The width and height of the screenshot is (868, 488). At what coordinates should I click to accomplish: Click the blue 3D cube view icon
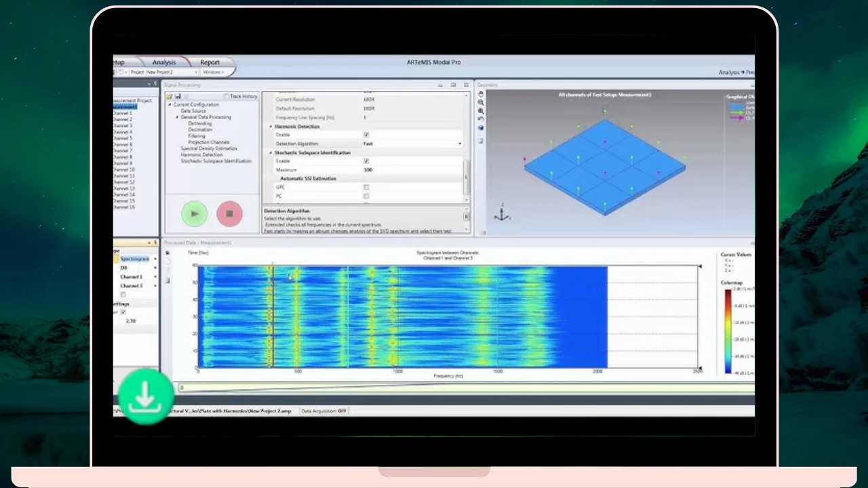(481, 127)
